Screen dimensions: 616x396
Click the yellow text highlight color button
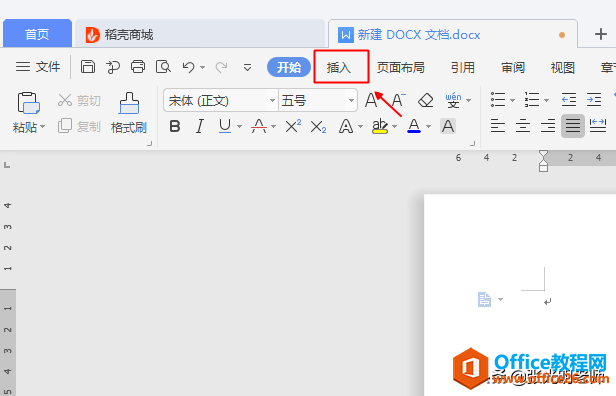pyautogui.click(x=380, y=126)
